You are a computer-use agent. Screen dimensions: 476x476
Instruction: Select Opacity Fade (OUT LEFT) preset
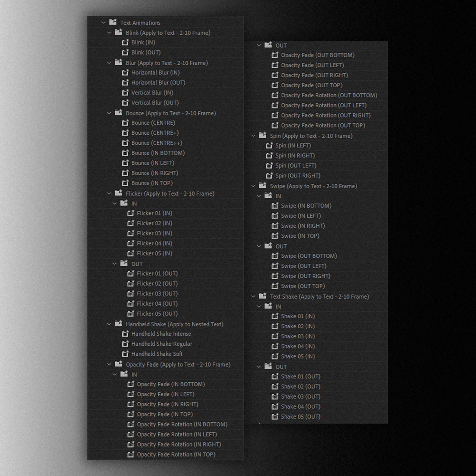(312, 65)
